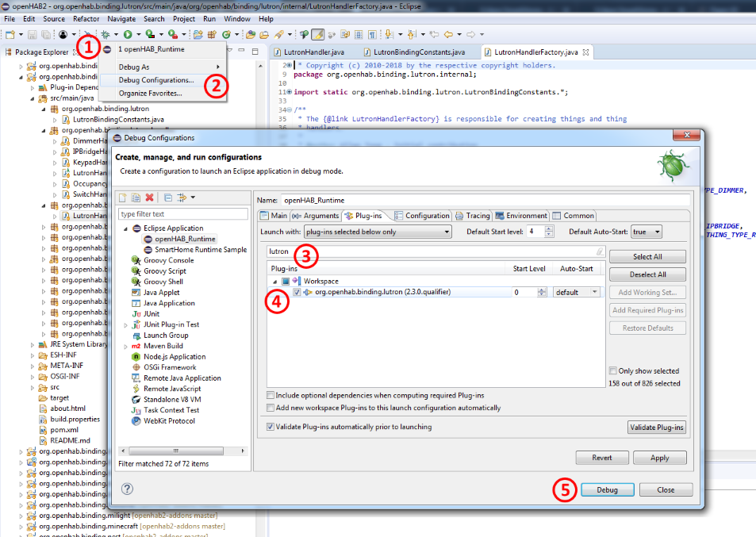Duplicate the selected launch configuration
Image resolution: width=756 pixels, height=537 pixels.
coord(136,197)
